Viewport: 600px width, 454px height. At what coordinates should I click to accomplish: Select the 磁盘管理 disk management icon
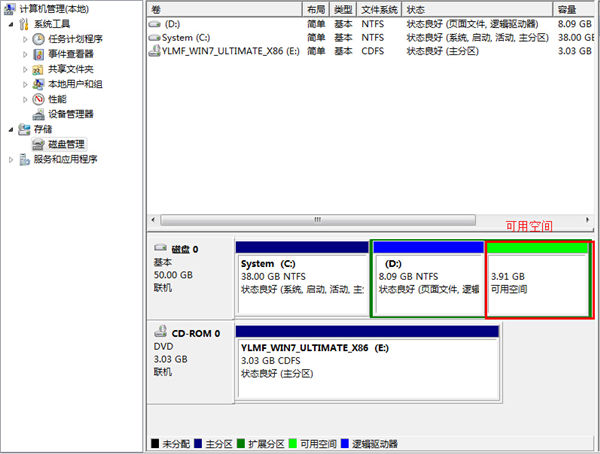(39, 144)
